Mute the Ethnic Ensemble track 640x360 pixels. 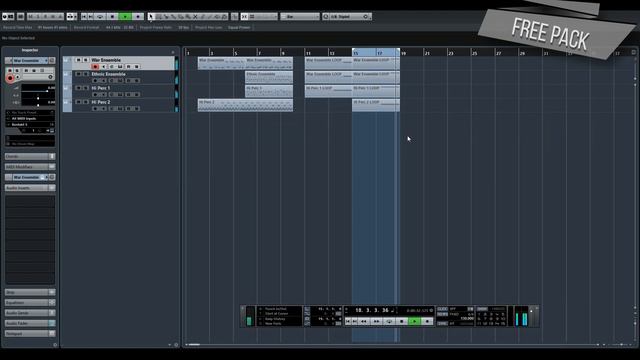[78, 74]
